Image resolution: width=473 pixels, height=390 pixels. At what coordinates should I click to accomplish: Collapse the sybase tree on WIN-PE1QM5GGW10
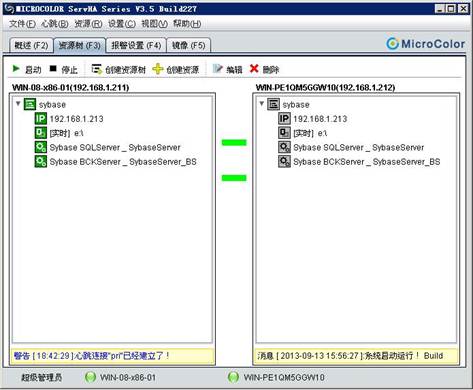pos(262,104)
